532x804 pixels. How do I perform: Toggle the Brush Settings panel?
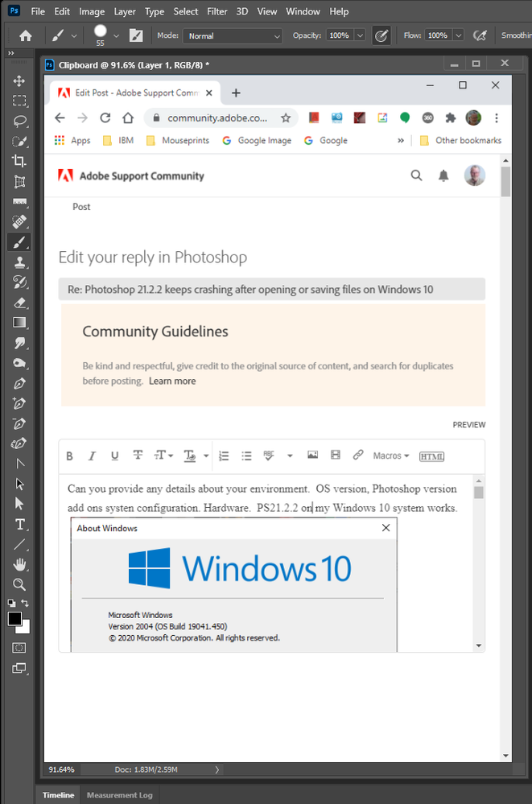point(135,35)
